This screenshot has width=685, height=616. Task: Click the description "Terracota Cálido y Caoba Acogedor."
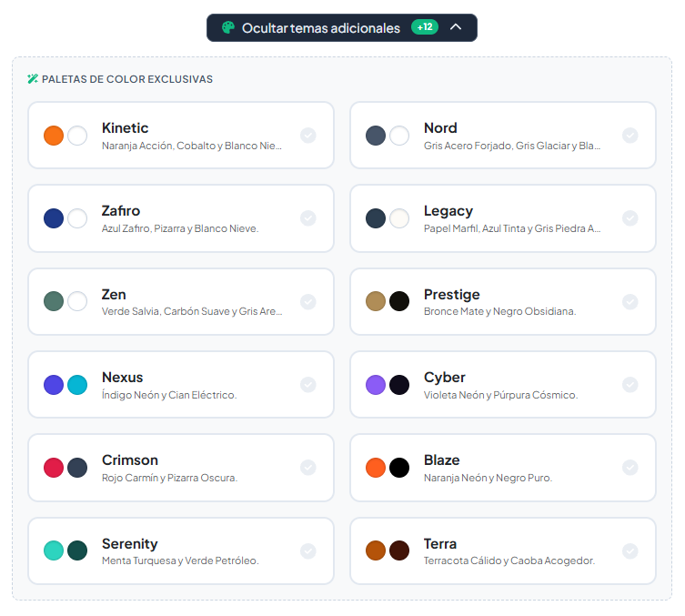[x=509, y=560]
